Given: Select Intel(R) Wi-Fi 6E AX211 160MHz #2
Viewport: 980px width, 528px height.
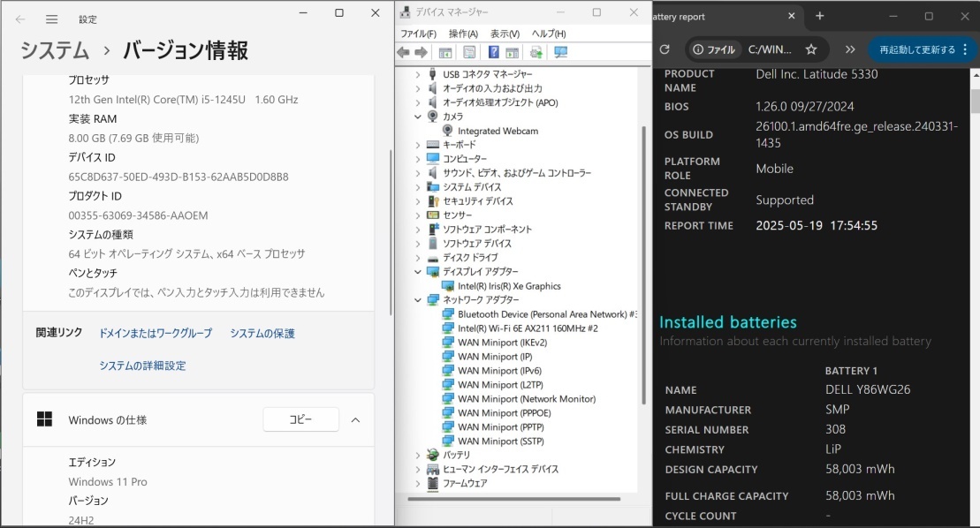Looking at the screenshot, I should [528, 328].
